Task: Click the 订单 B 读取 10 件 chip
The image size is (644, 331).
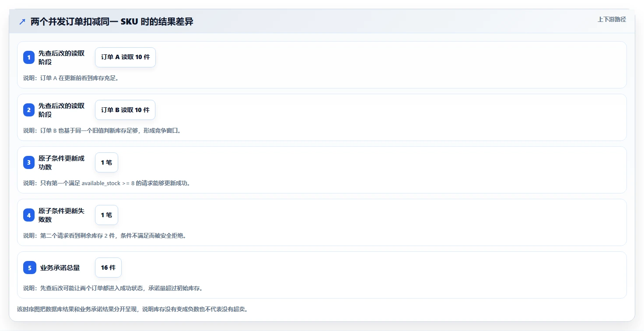Action: click(125, 110)
